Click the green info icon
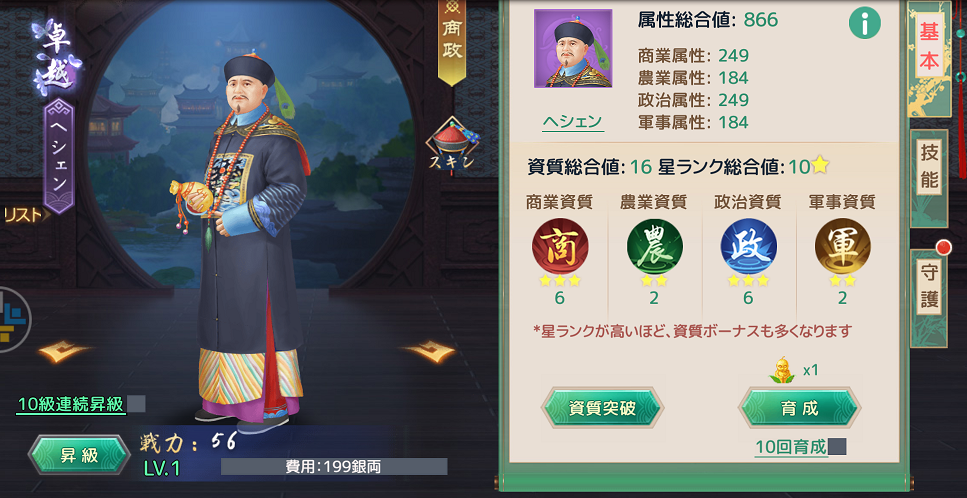Screen dimensions: 967x498 865,25
